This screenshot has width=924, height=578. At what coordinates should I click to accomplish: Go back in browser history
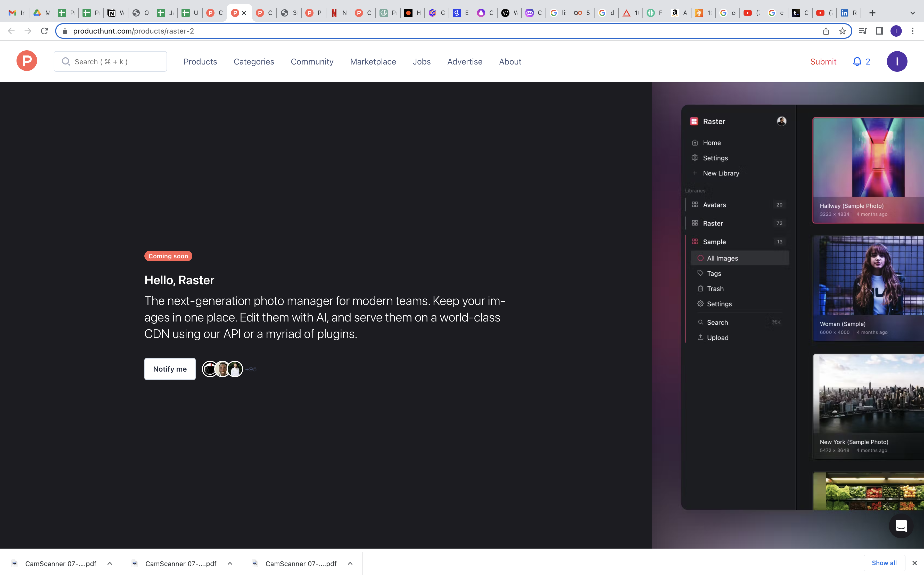(x=11, y=31)
